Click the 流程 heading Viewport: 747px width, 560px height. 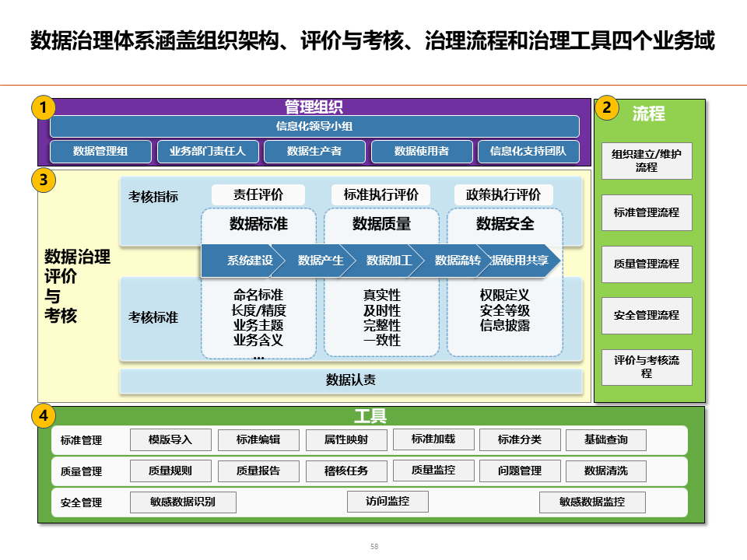[648, 114]
